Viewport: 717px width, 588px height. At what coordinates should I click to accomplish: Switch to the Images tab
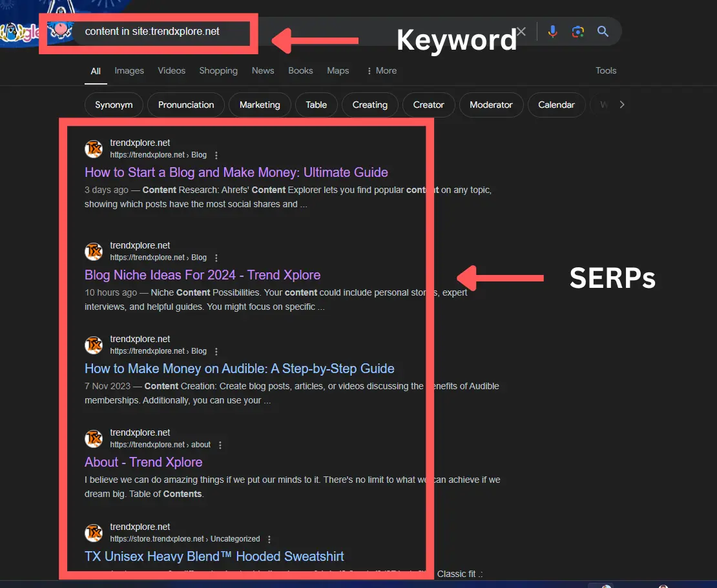point(129,70)
